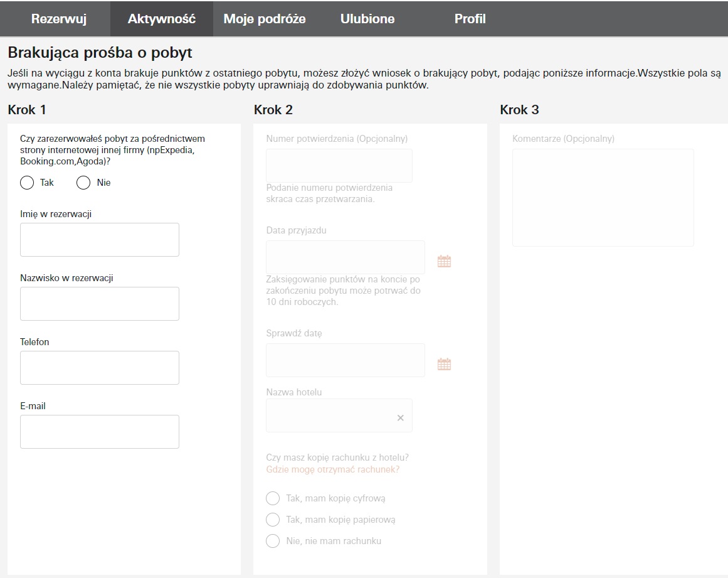Open the Profil tab
Screen dimensions: 728x578
point(470,19)
